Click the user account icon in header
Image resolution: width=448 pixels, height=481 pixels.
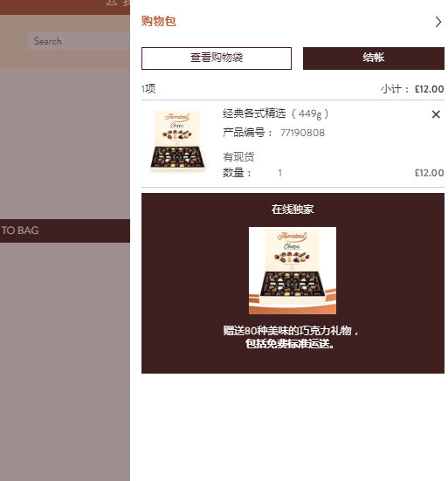coord(112,3)
